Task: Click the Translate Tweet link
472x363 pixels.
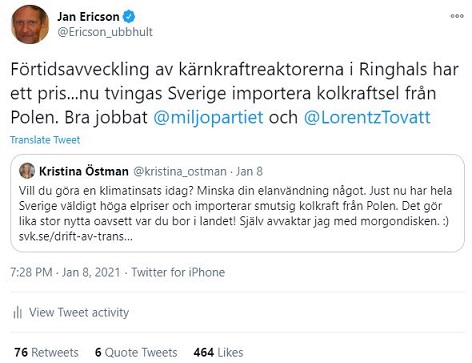Action: (45, 140)
